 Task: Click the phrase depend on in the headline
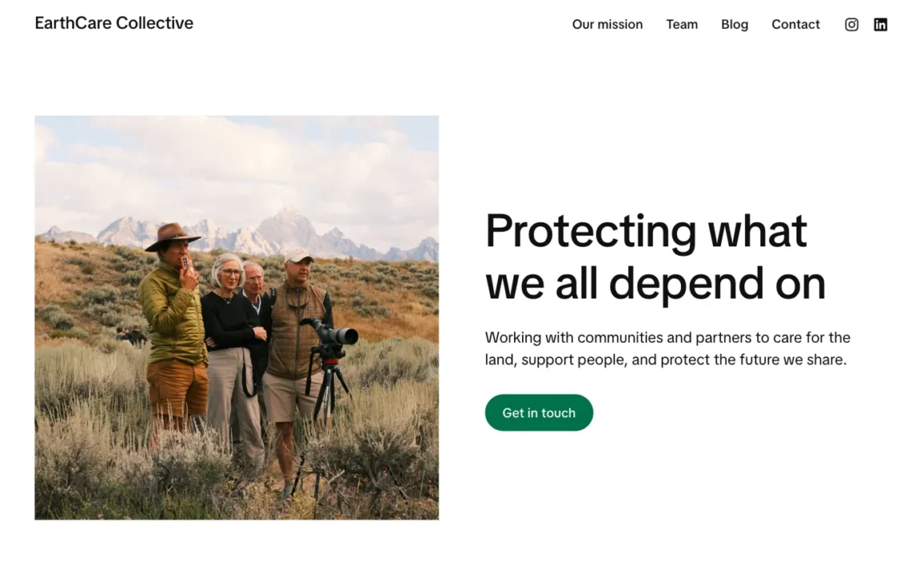pyautogui.click(x=717, y=285)
